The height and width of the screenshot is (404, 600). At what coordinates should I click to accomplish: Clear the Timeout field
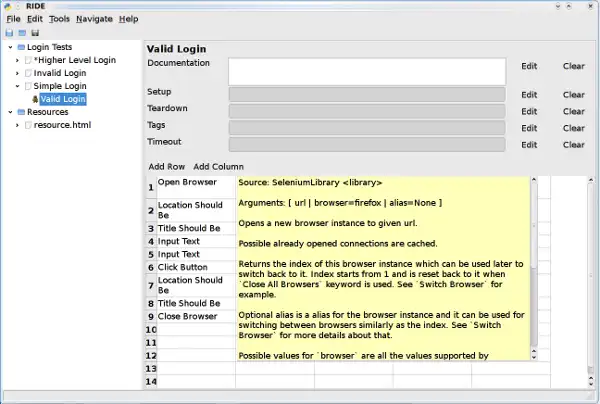574,145
